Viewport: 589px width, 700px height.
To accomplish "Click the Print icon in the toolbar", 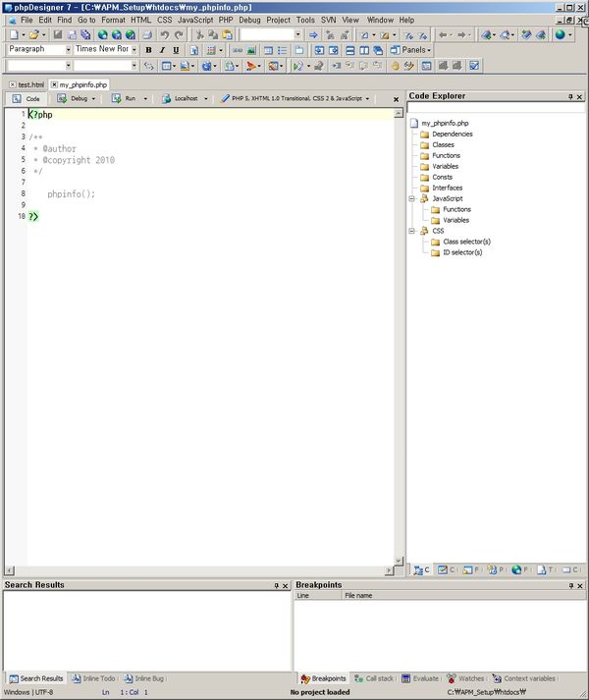I will click(x=148, y=34).
